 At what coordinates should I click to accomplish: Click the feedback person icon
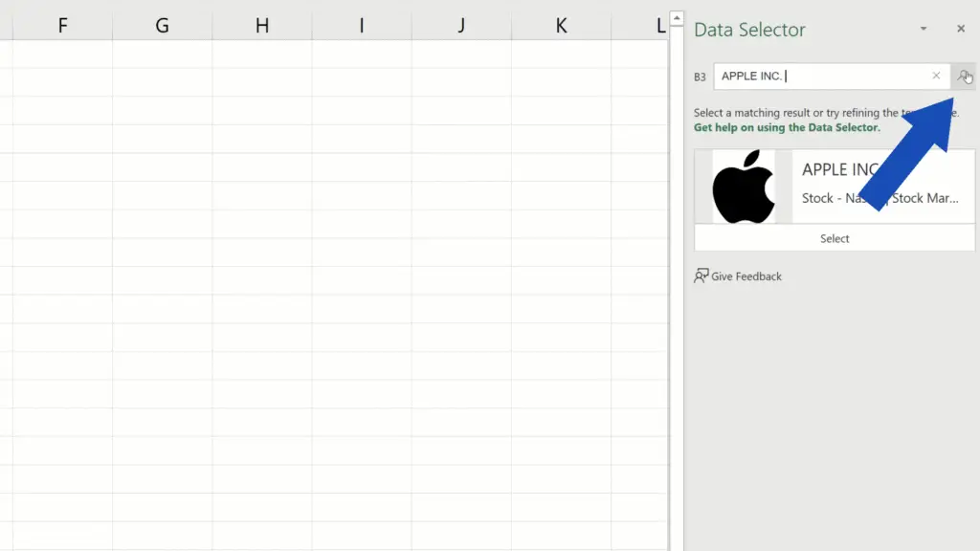pos(701,275)
